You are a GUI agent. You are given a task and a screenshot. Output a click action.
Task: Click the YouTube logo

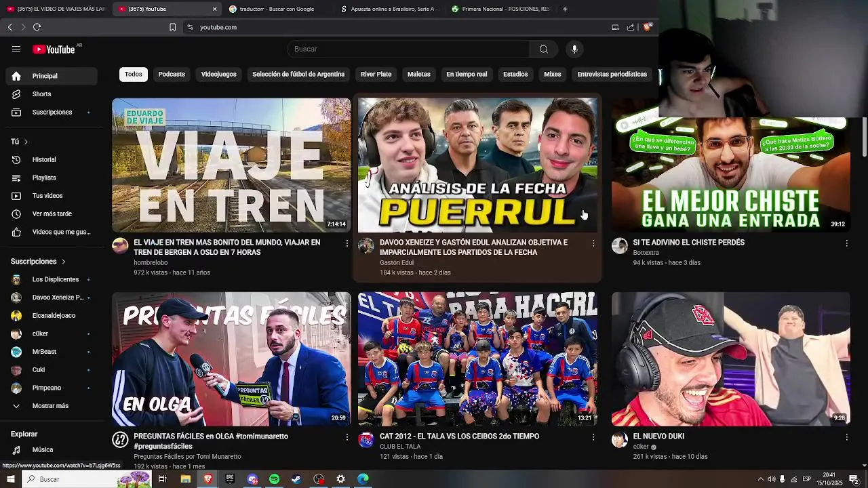[54, 49]
